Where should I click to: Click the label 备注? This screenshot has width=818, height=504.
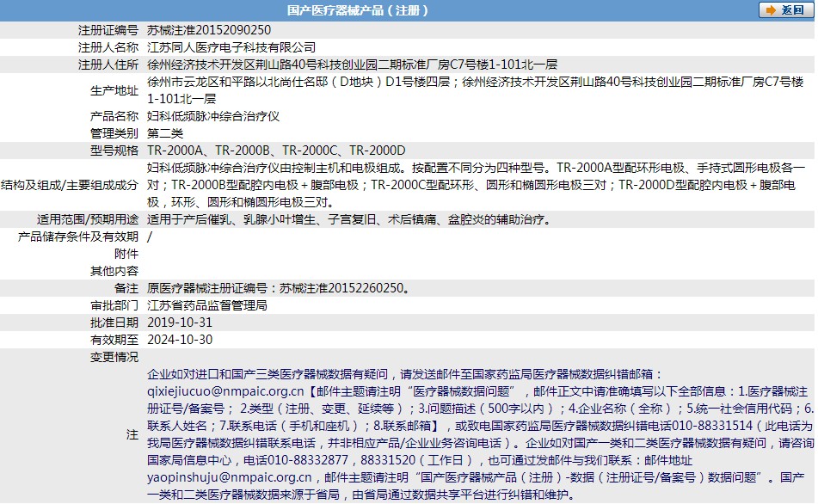point(126,288)
